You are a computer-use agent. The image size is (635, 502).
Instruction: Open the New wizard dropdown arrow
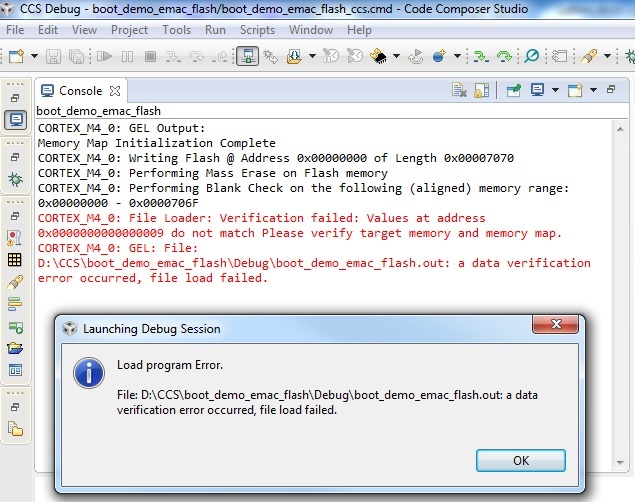click(34, 56)
